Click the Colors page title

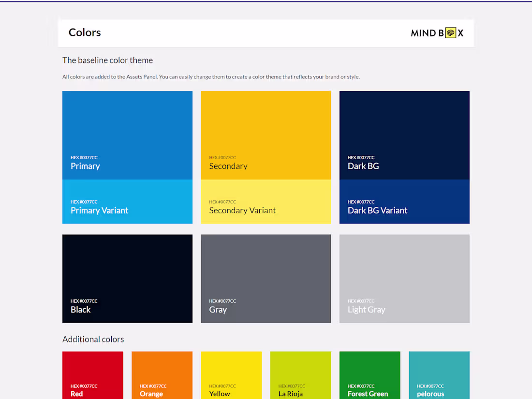(85, 32)
